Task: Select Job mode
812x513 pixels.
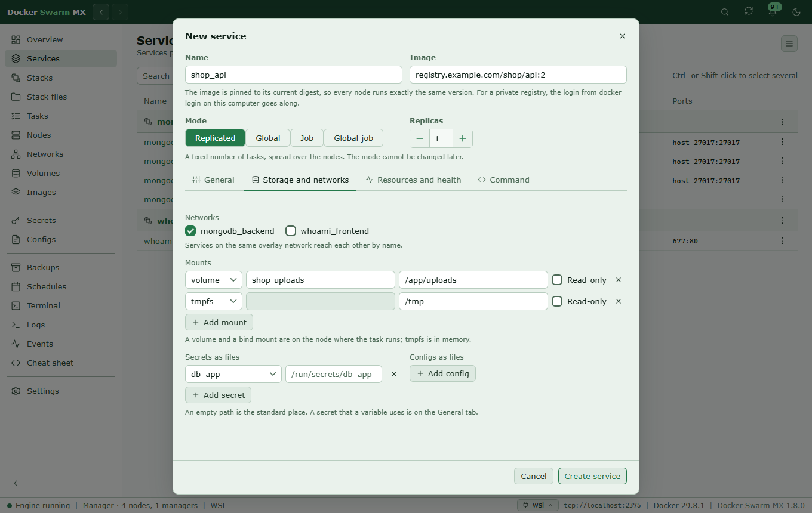Action: pos(307,138)
